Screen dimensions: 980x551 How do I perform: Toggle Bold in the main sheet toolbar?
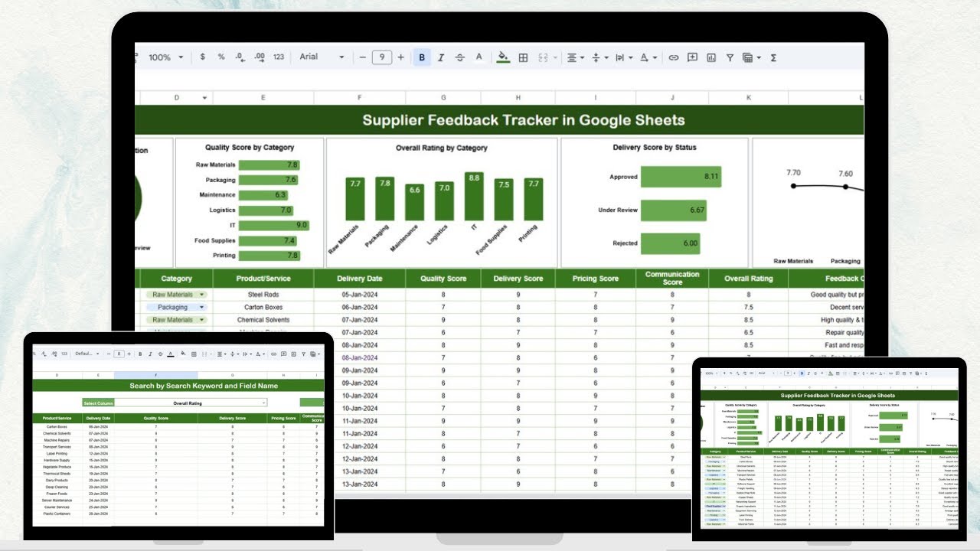(x=422, y=57)
